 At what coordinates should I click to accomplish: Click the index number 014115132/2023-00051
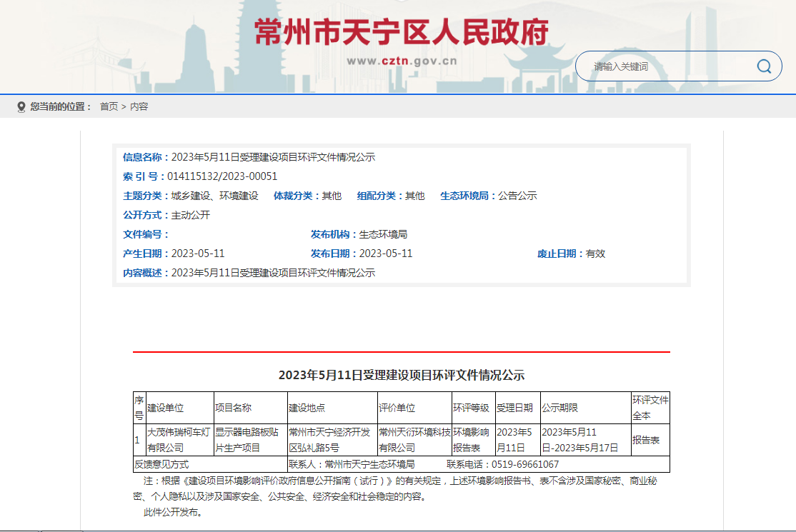(x=222, y=176)
